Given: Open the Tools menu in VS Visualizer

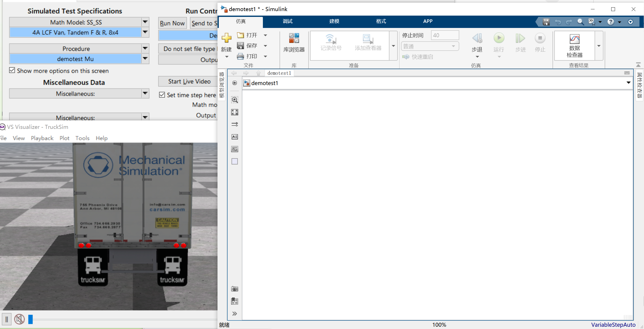Looking at the screenshot, I should click(x=82, y=138).
